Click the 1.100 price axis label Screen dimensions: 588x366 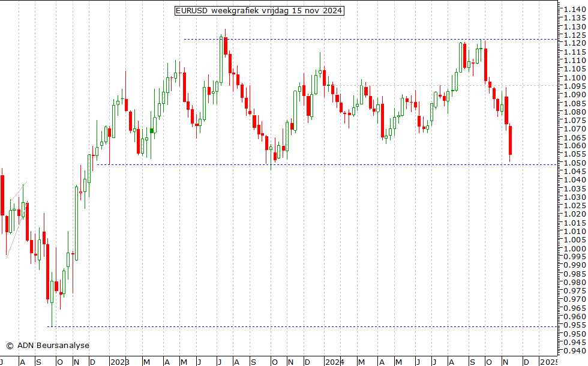point(575,77)
